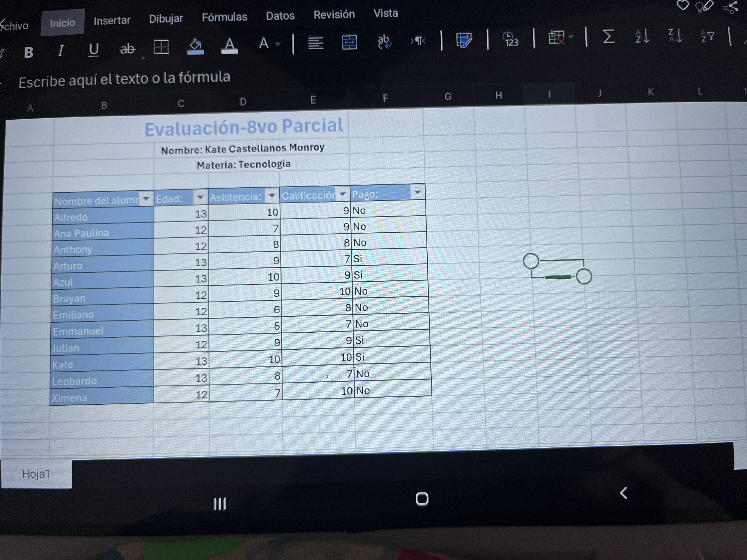Click the AutoSum sigma icon
Viewport: 747px width, 560px height.
coord(608,36)
